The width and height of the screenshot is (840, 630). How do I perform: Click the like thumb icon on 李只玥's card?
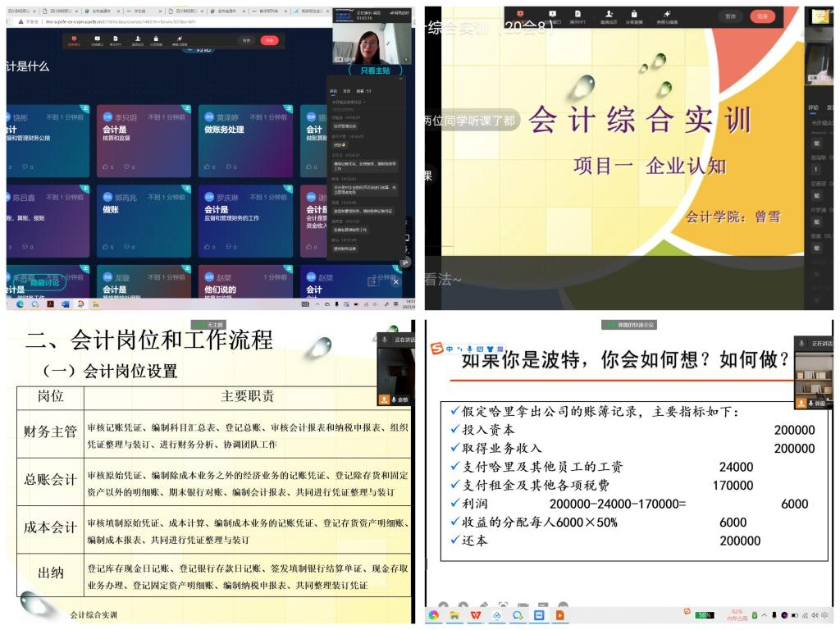(x=106, y=167)
